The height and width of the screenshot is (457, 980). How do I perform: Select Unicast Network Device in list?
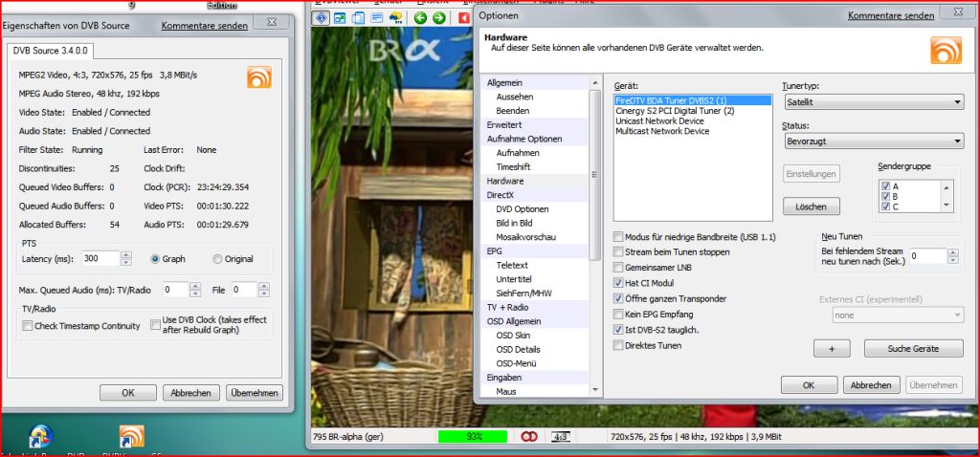659,121
